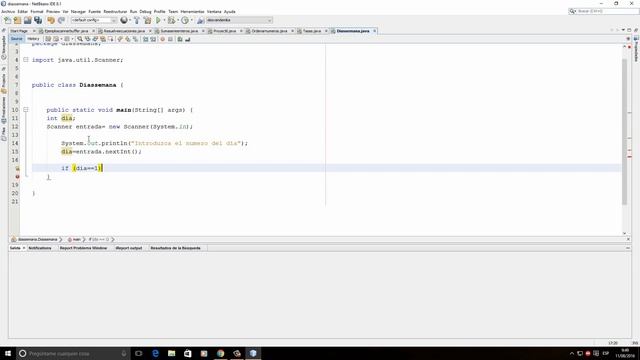Open the Navegar menu
640x360 pixels.
tap(78, 11)
